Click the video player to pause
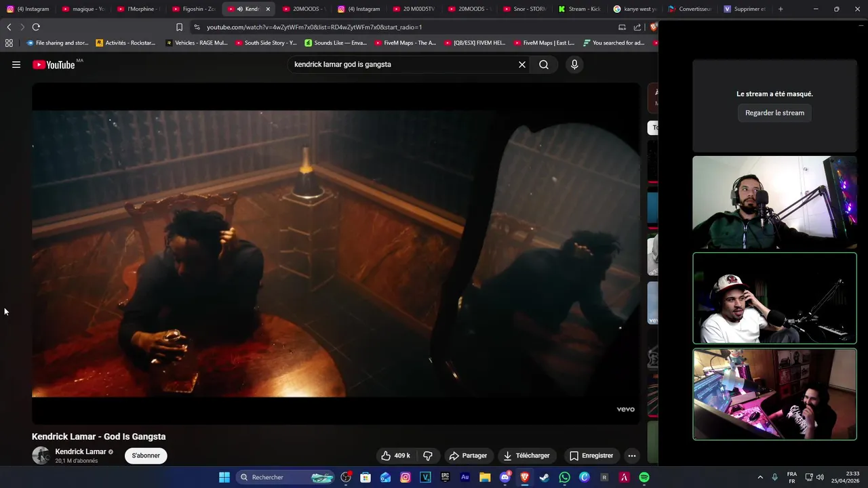The width and height of the screenshot is (868, 488). 336,253
